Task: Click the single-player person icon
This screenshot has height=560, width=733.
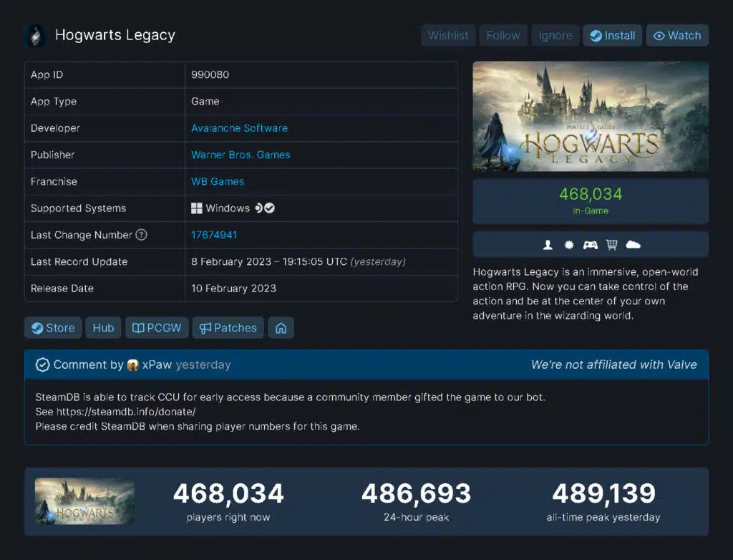Action: click(548, 245)
